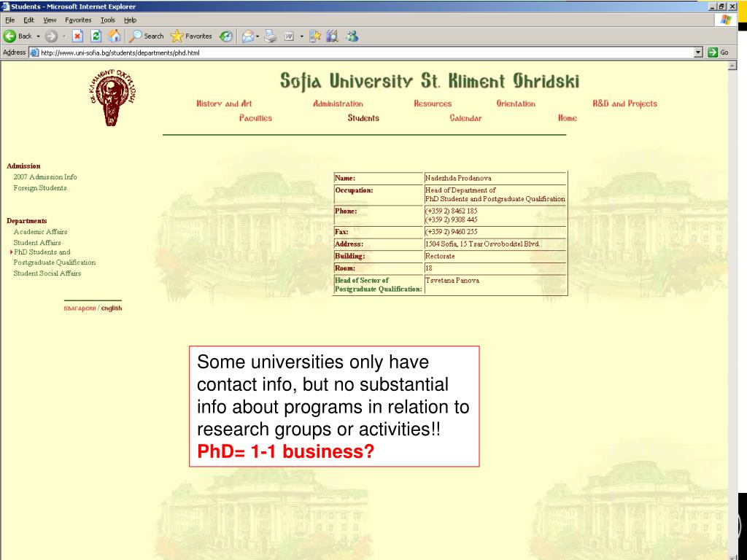Open the Academic Affairs department link
Screen dimensions: 747x560
[x=41, y=232]
